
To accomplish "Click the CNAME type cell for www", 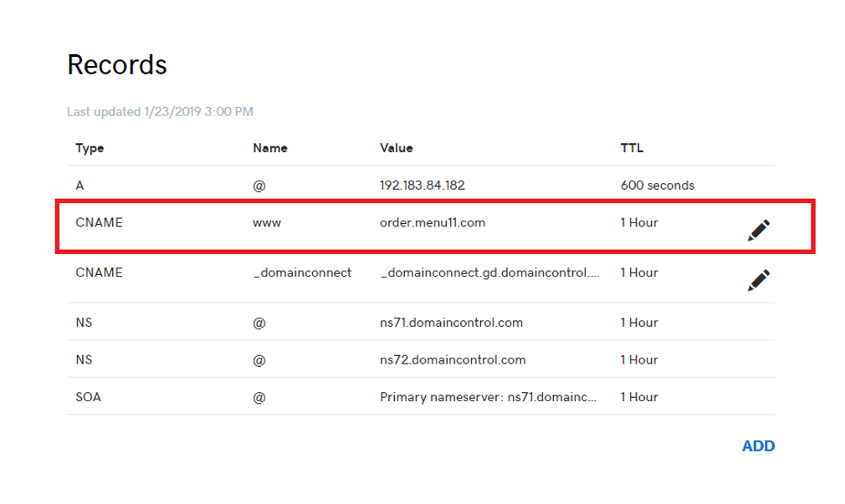I will [x=100, y=222].
